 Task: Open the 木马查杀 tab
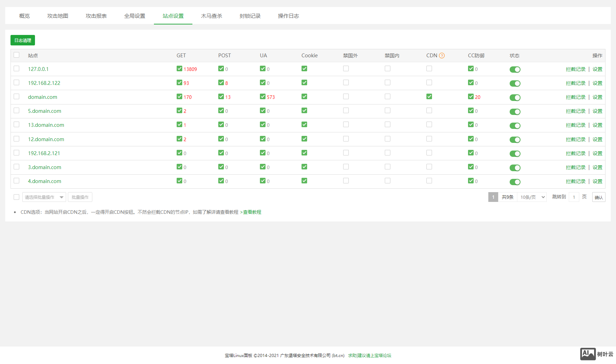pyautogui.click(x=211, y=16)
